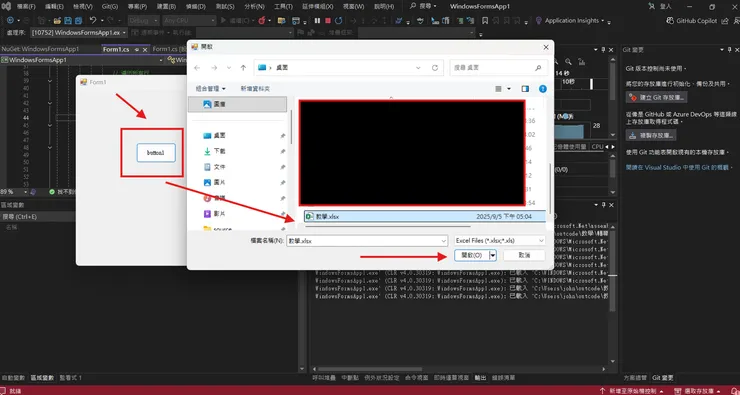This screenshot has height=395, width=740.
Task: Click the 取消 button
Action: point(524,255)
